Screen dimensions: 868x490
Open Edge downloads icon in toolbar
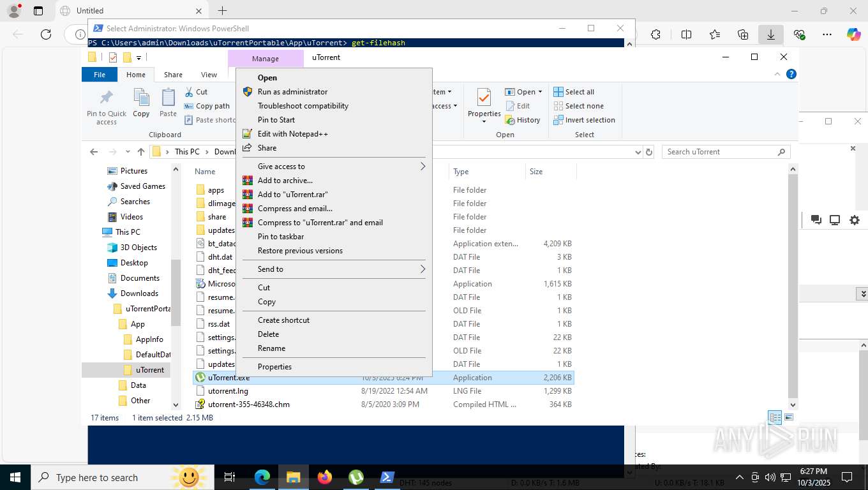click(771, 34)
